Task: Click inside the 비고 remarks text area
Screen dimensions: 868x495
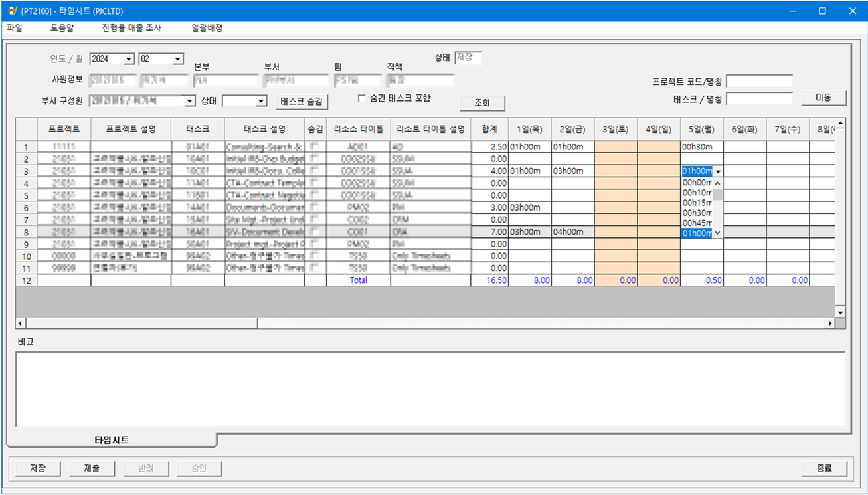Action: pyautogui.click(x=430, y=389)
